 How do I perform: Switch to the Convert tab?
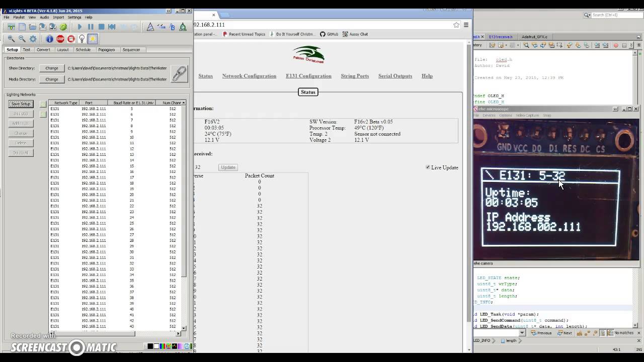(x=43, y=50)
